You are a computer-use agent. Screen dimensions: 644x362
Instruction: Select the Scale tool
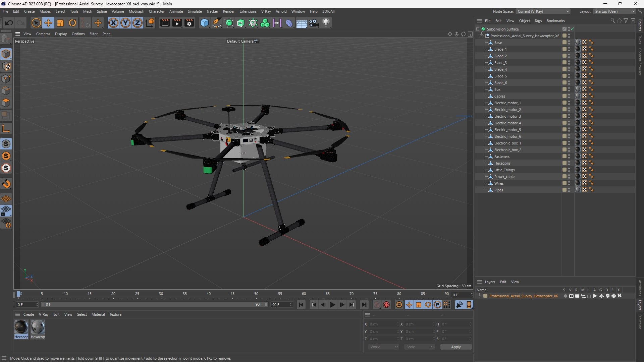(60, 23)
